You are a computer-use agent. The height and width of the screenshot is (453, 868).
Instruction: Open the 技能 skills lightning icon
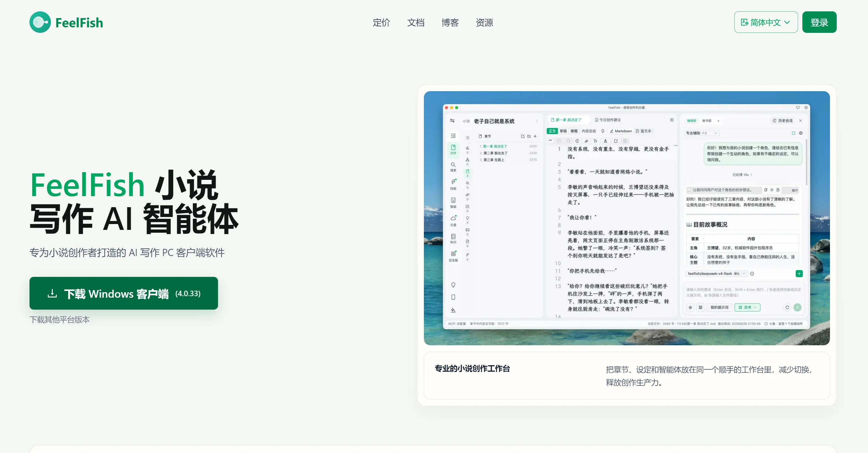[x=453, y=184]
